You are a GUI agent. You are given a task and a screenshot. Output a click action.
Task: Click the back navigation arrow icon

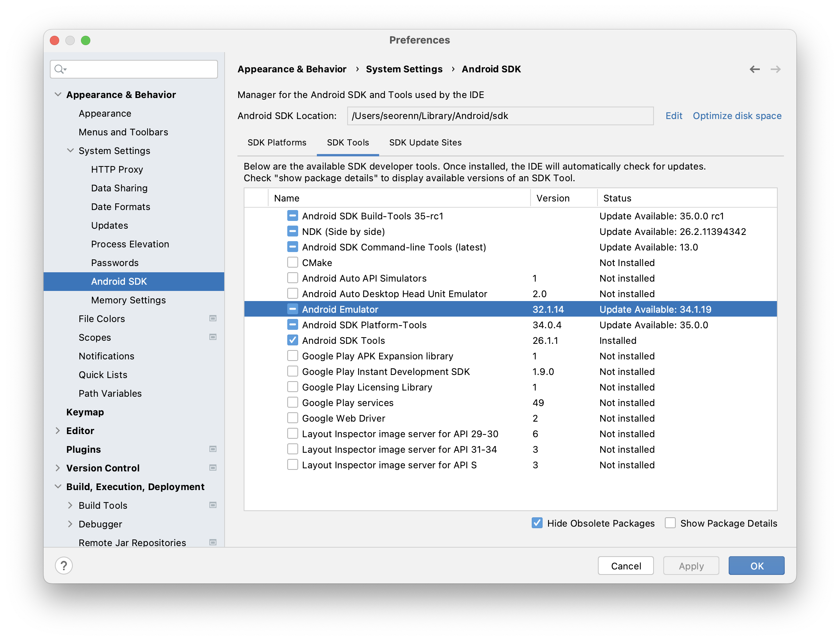pos(754,69)
